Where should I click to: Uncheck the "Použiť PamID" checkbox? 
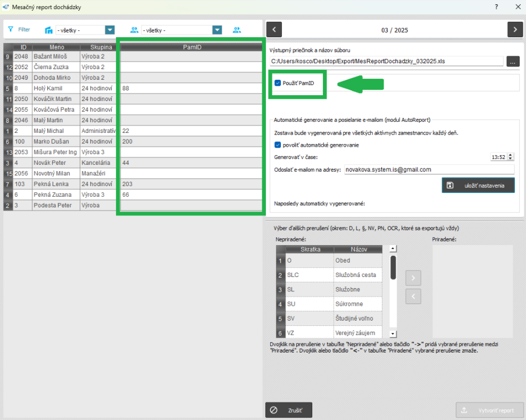tap(278, 83)
